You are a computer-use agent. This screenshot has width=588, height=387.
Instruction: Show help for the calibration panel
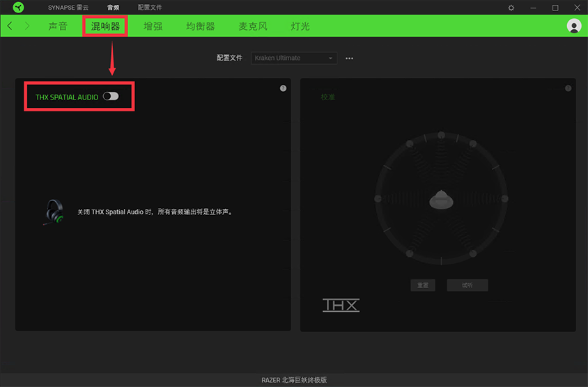[x=568, y=88]
